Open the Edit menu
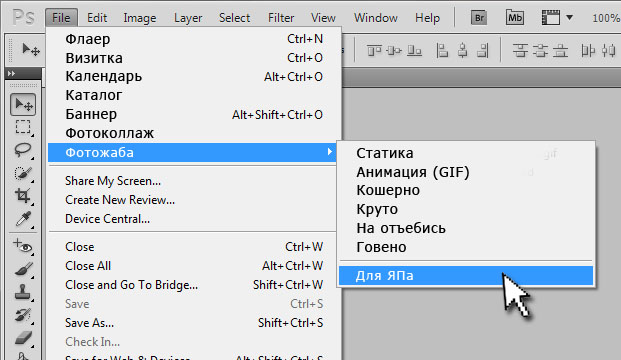This screenshot has height=360, width=621. 97,18
